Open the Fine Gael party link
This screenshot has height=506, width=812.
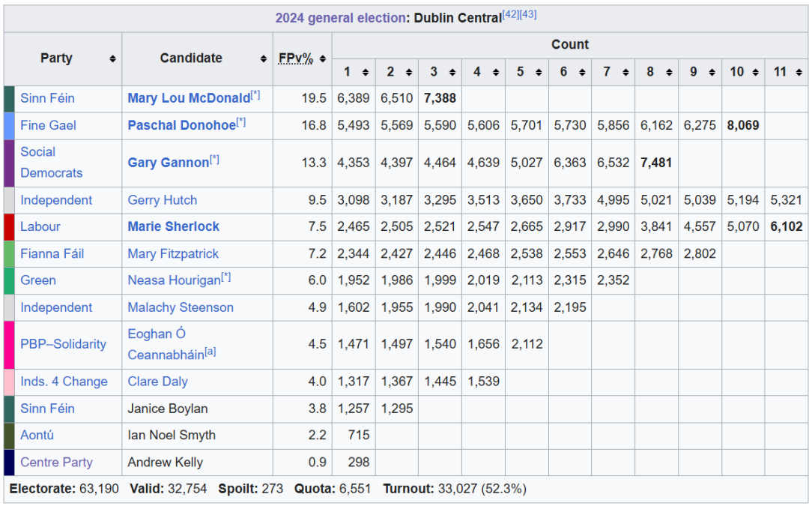coord(48,125)
